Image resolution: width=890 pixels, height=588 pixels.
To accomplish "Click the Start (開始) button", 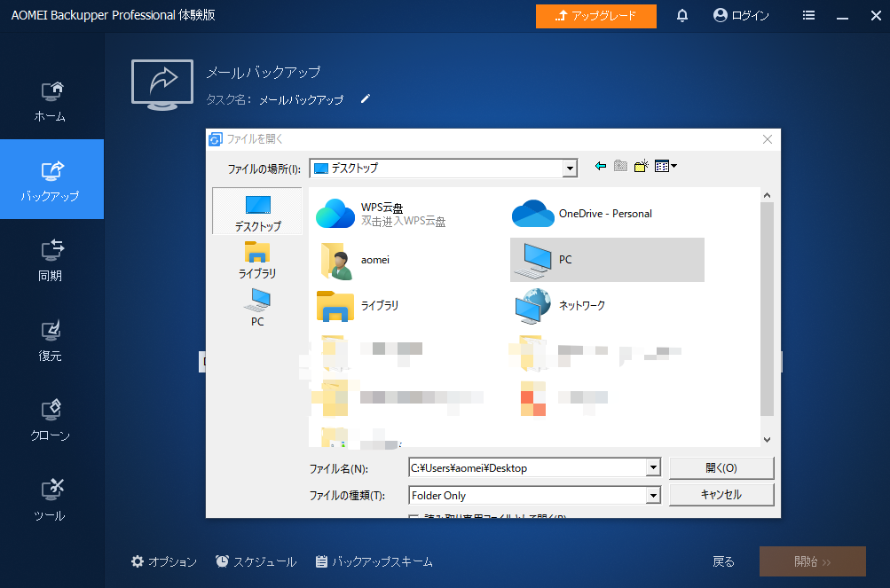I will pos(812,561).
